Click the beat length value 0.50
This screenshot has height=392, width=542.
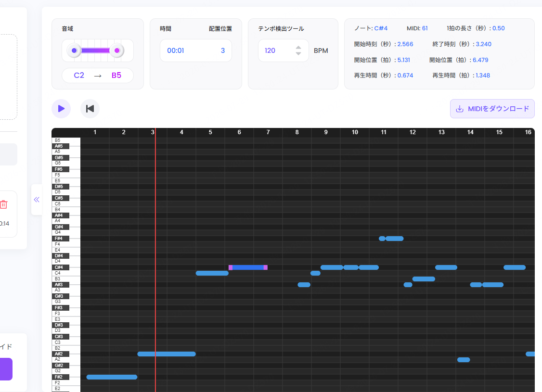pos(499,28)
